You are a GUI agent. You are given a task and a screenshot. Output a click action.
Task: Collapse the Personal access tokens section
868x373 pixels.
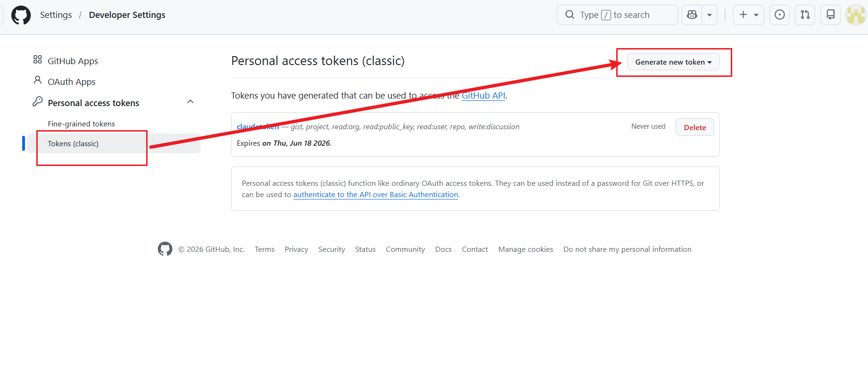(190, 102)
